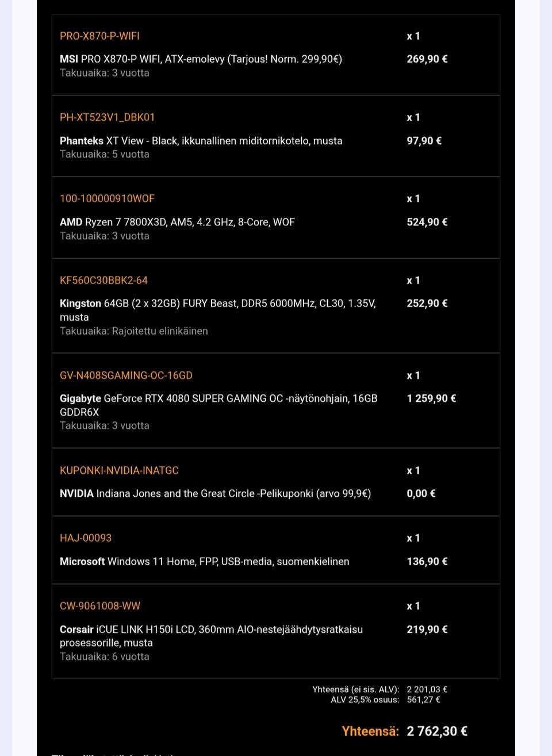Screen dimensions: 552x756
Task: Open the HAJ-00093 product code link
Action: pyautogui.click(x=86, y=538)
